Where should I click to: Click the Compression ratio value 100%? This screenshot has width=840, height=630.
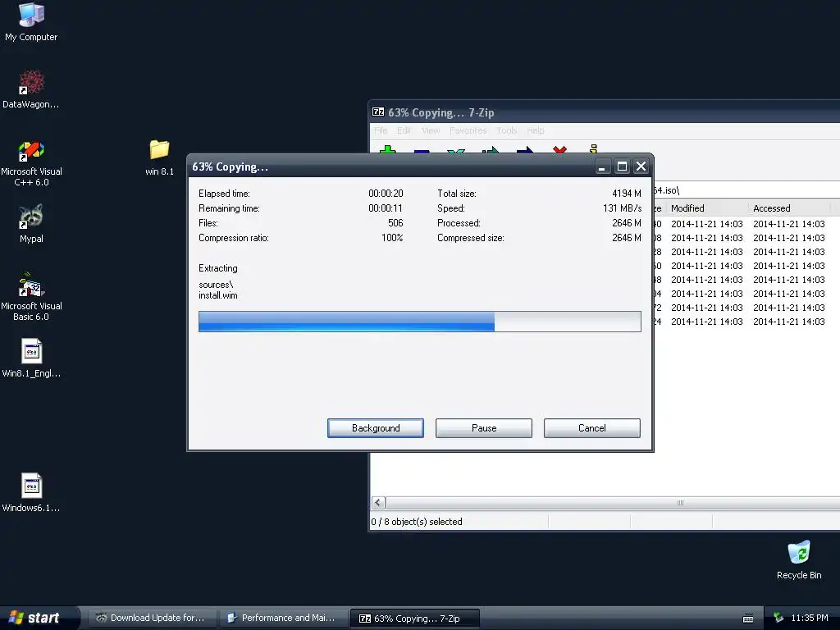click(392, 238)
